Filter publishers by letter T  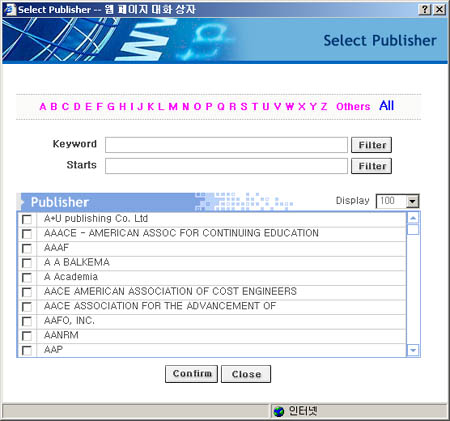tap(255, 107)
